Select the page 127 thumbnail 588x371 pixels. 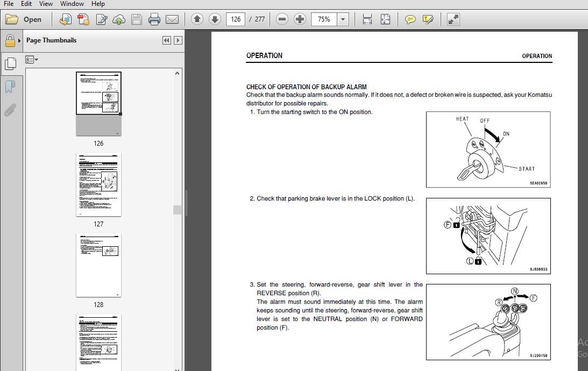[98, 184]
